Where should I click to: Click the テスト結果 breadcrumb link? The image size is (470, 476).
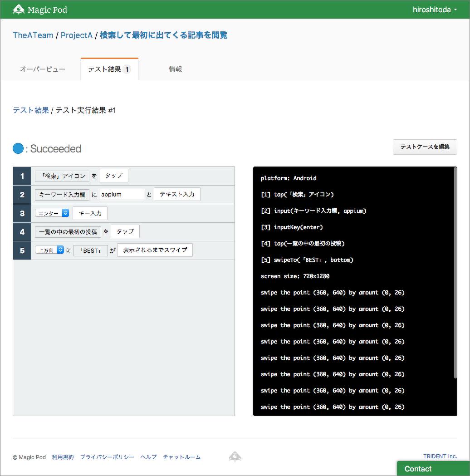pos(31,110)
